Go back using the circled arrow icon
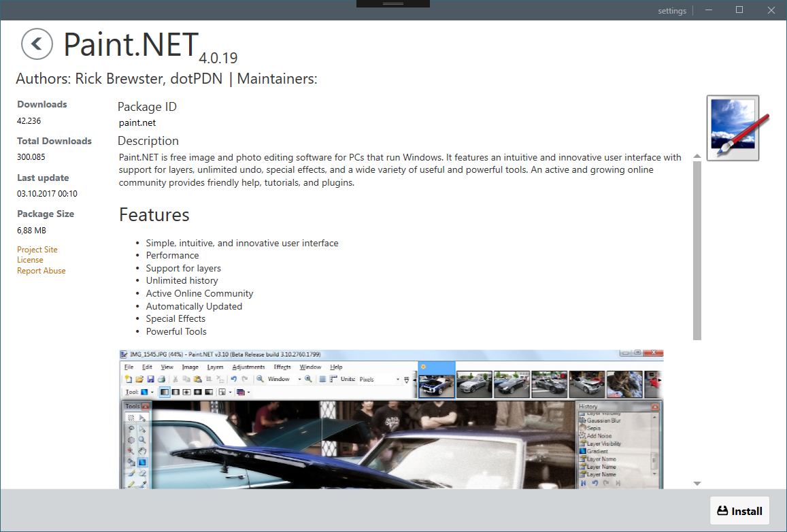787x532 pixels. pos(37,44)
